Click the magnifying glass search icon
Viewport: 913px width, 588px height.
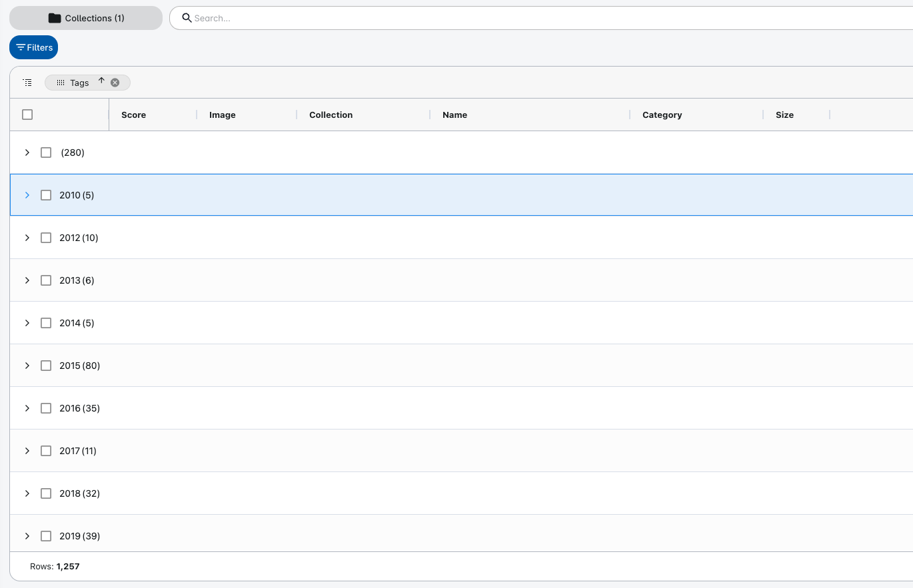pyautogui.click(x=187, y=18)
